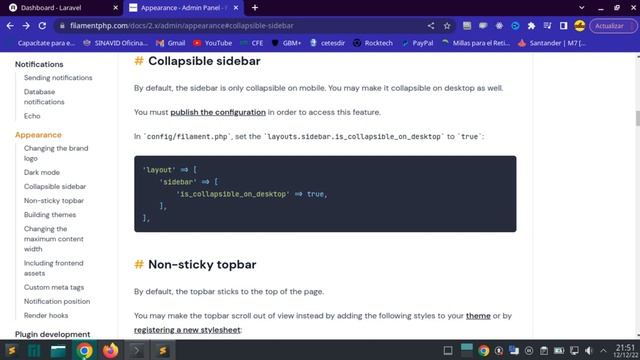This screenshot has width=640, height=360.
Task: Close the Appearance - Admin Panel tab
Action: pos(236,8)
